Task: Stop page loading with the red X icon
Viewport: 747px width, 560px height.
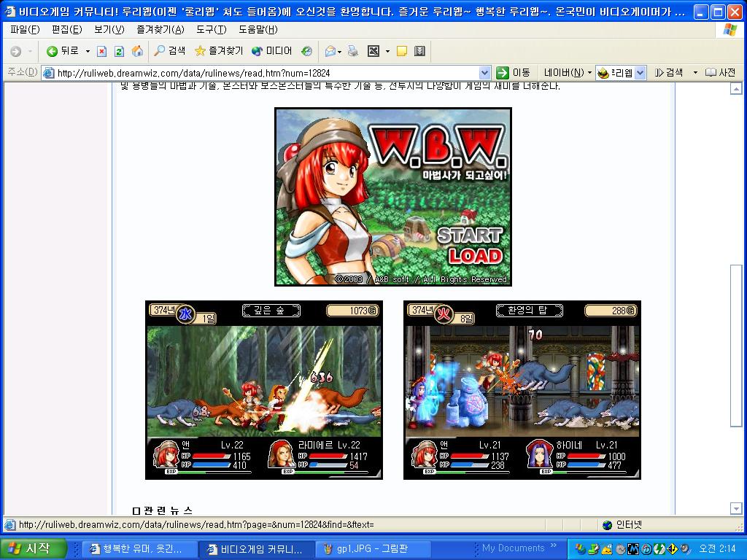Action: 102,52
